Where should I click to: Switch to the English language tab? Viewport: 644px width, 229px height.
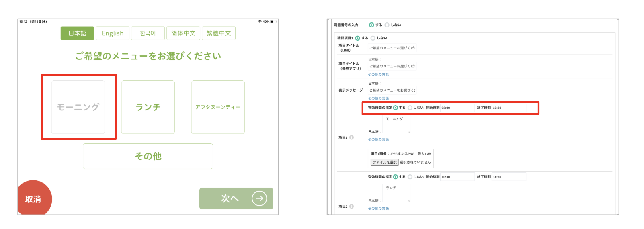(113, 33)
